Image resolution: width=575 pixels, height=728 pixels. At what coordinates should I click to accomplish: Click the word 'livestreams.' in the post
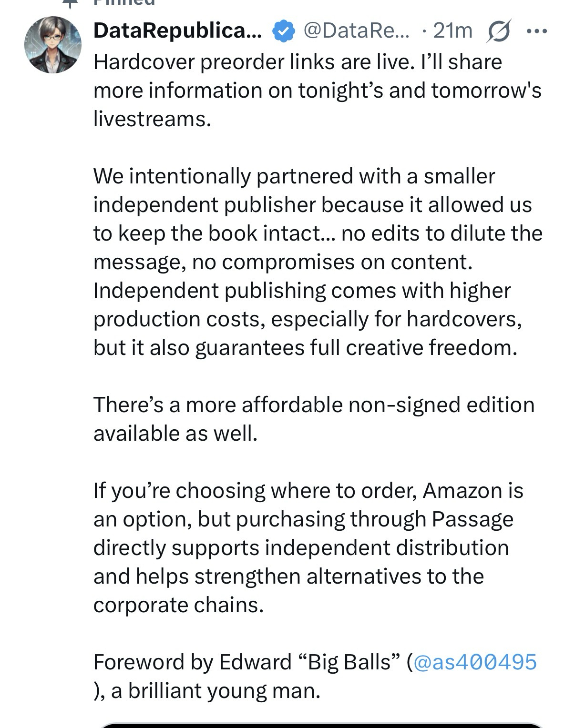[x=152, y=119]
